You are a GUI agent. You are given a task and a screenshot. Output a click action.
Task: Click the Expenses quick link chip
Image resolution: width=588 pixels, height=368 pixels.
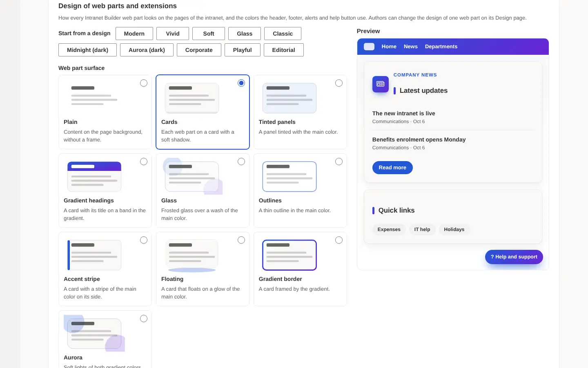389,229
